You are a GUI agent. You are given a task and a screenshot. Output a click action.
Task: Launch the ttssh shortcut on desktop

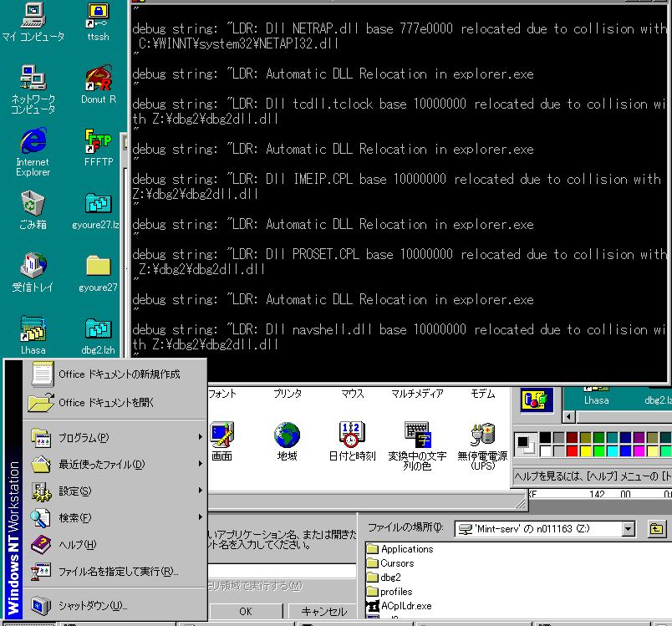point(98,22)
